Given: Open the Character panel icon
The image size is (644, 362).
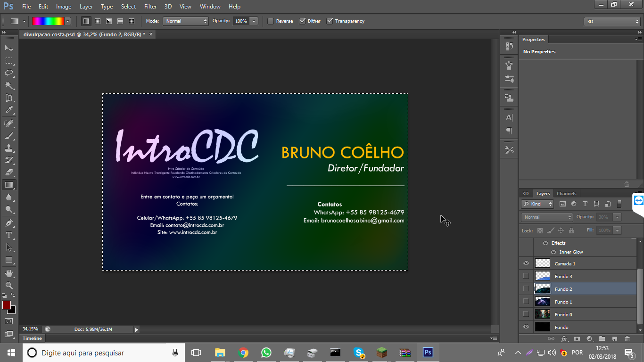Looking at the screenshot, I should [x=509, y=118].
